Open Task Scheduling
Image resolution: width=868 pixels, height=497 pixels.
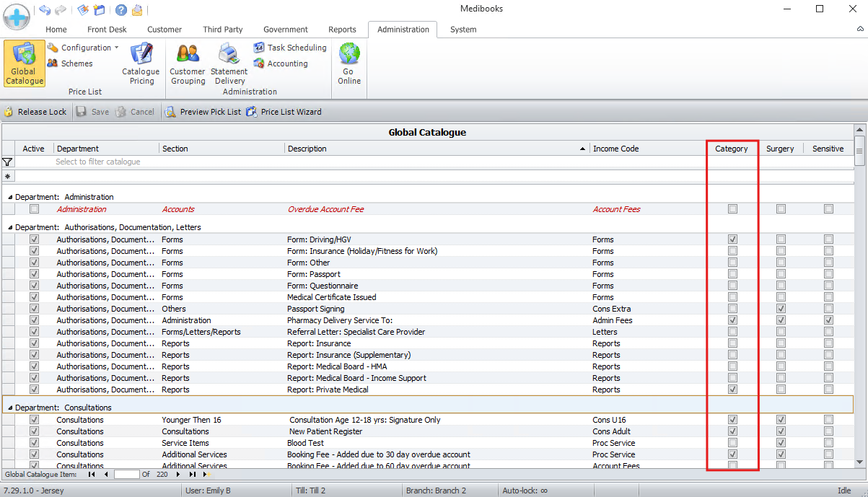290,48
